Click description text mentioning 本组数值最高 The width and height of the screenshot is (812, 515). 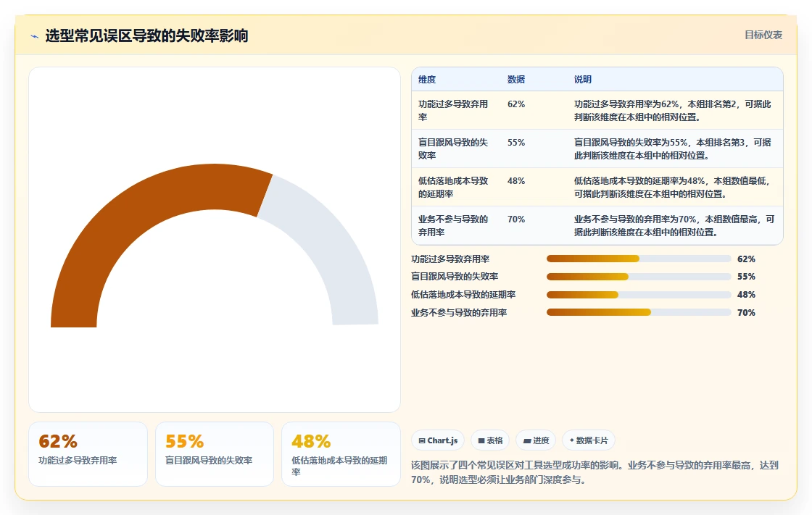pyautogui.click(x=674, y=225)
